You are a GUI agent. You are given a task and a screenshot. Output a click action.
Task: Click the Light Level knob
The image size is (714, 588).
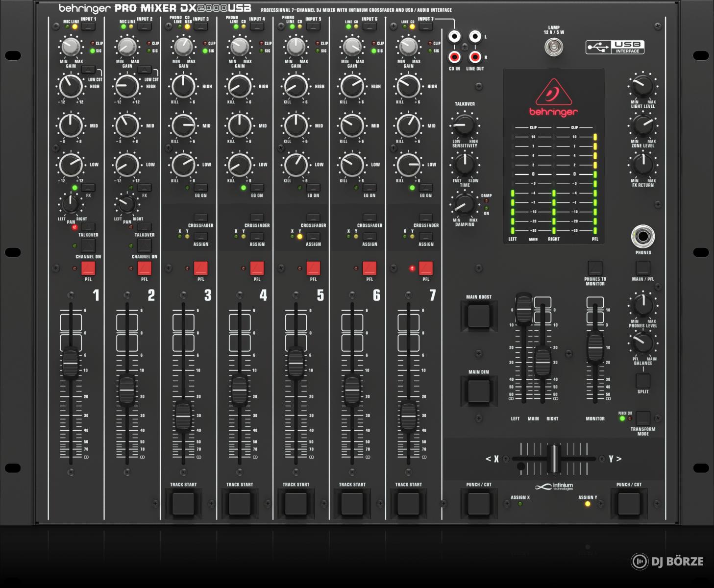643,86
